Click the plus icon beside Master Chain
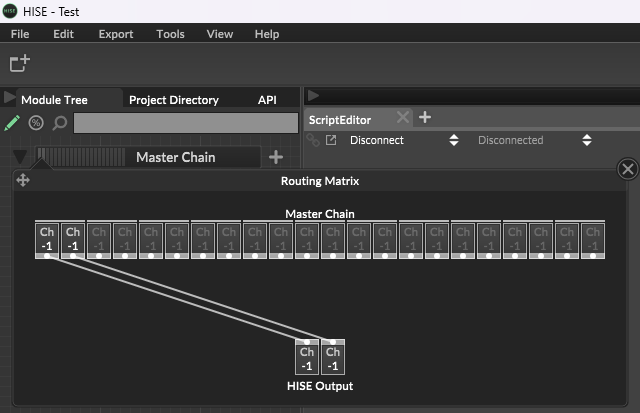 click(x=276, y=157)
